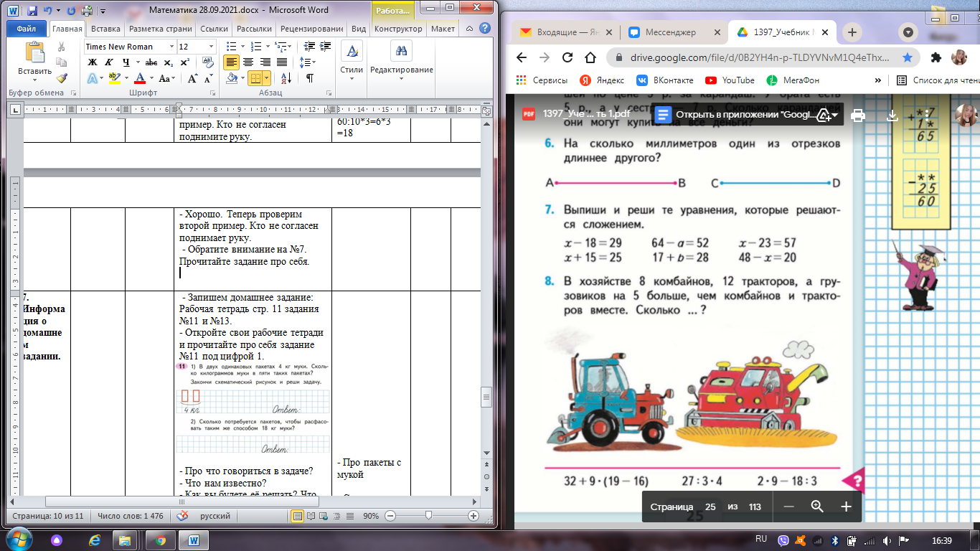Align text right
The width and height of the screenshot is (980, 551).
264,62
